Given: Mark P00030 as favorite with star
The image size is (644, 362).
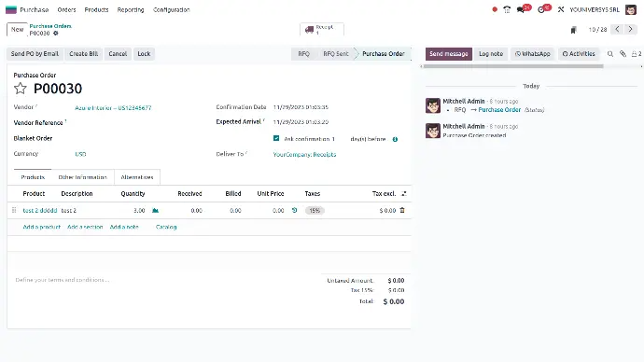Looking at the screenshot, I should point(21,89).
